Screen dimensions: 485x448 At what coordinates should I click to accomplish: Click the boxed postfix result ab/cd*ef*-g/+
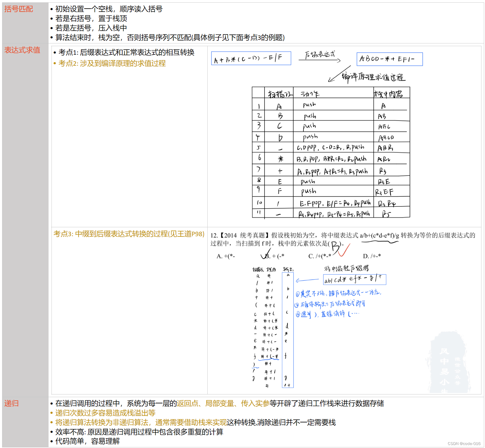[x=355, y=279]
